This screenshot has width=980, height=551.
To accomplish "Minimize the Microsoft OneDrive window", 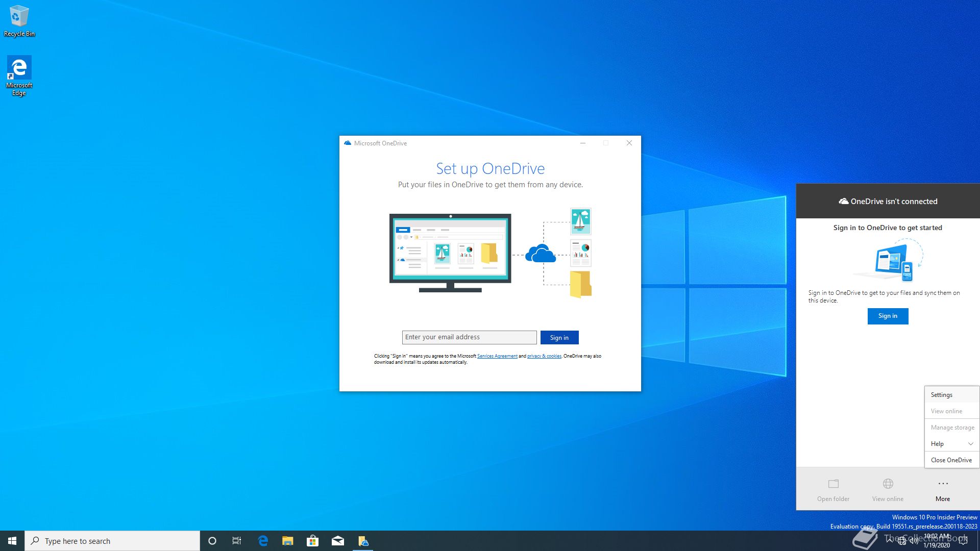I will point(582,143).
